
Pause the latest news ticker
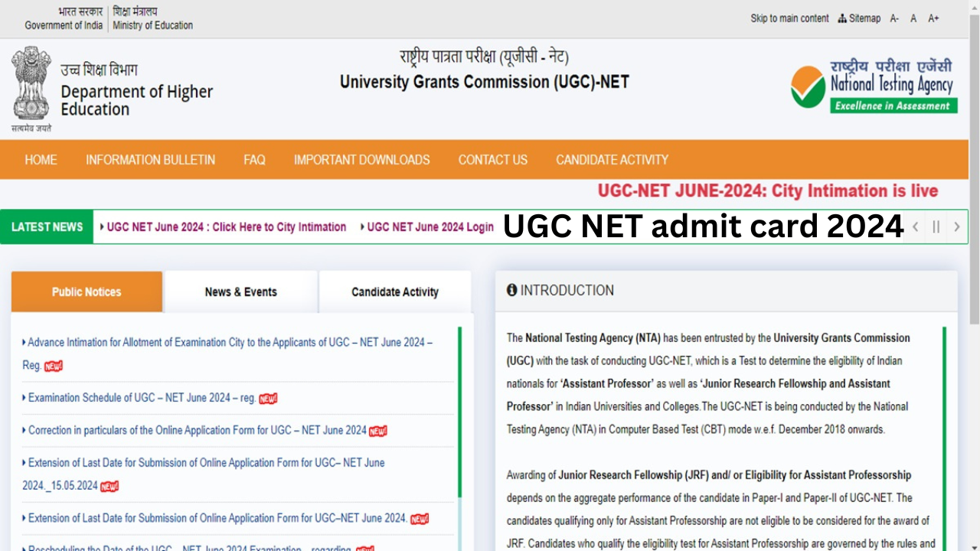click(x=936, y=227)
